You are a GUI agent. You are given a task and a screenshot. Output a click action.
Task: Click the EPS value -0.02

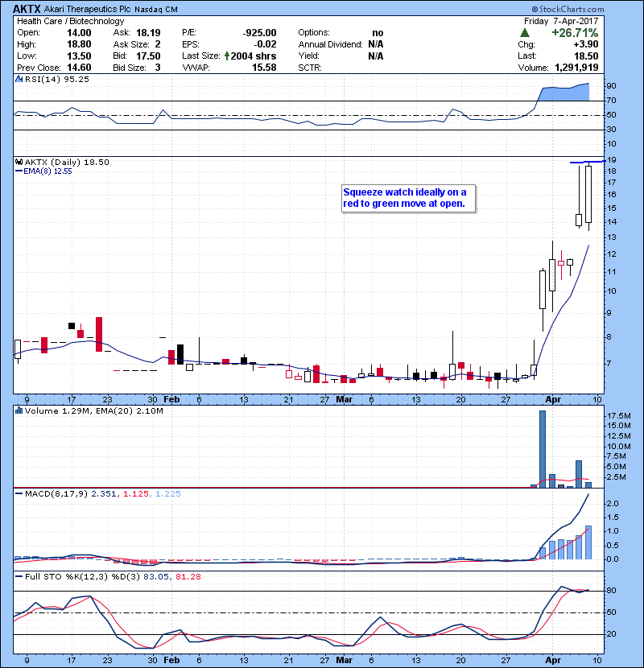click(265, 44)
